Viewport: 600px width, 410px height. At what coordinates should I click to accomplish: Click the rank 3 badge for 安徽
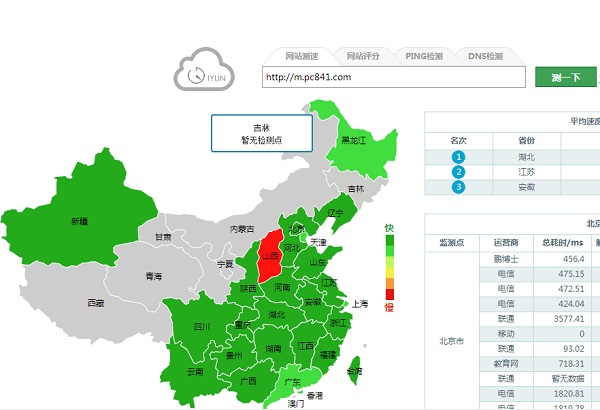click(458, 187)
